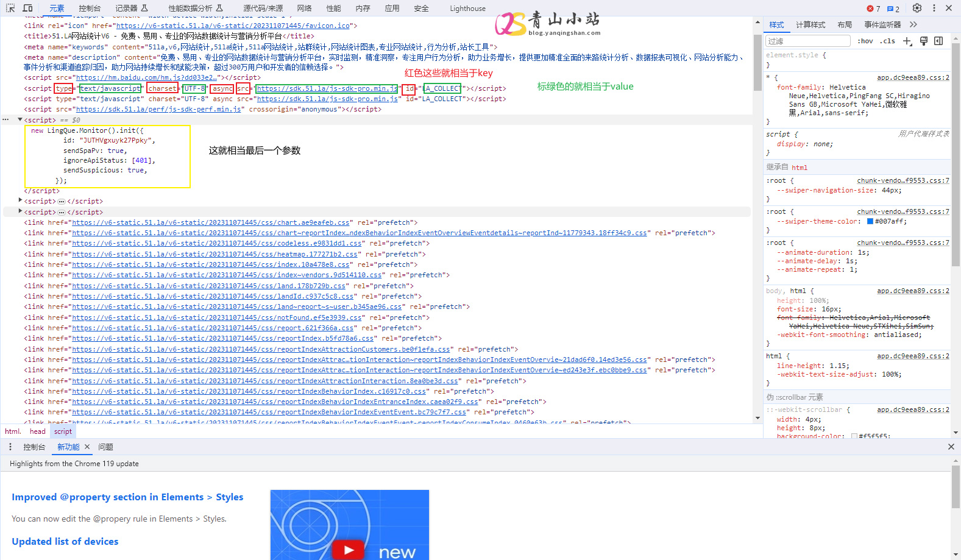
Task: Open app.dc9eea89.css:2 source for the * rule
Action: pyautogui.click(x=913, y=78)
